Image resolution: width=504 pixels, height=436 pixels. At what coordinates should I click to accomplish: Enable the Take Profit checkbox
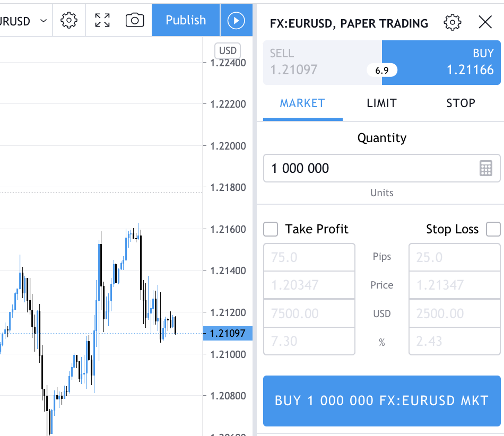click(x=271, y=229)
